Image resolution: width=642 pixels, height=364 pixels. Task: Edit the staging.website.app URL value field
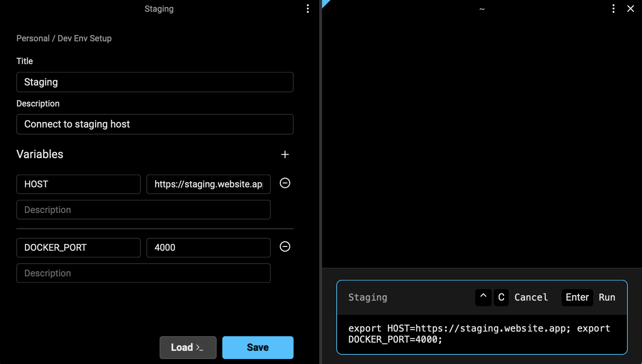(208, 184)
